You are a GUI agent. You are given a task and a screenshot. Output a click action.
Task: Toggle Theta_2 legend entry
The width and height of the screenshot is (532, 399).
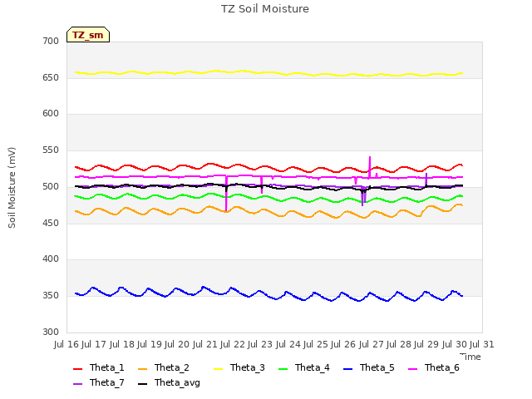[x=164, y=367]
